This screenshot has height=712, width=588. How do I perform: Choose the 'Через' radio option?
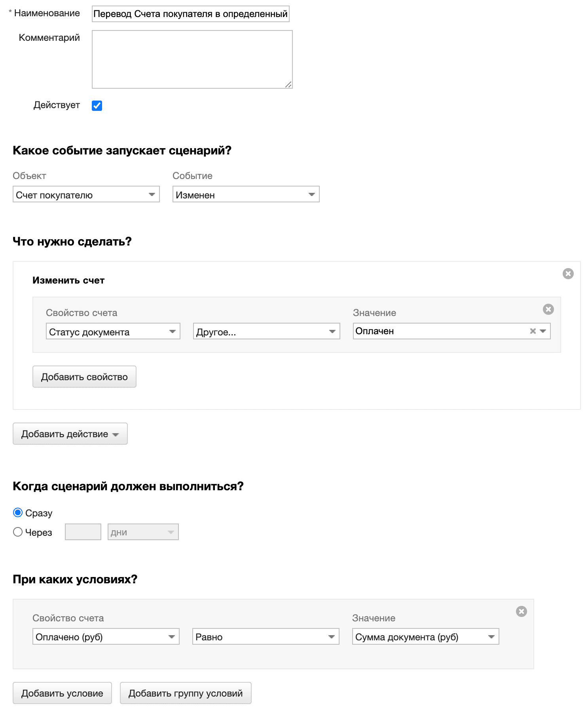pos(18,532)
